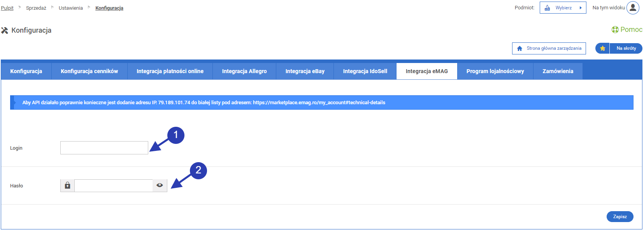The image size is (644, 231).
Task: Click the Login input field
Action: (104, 148)
